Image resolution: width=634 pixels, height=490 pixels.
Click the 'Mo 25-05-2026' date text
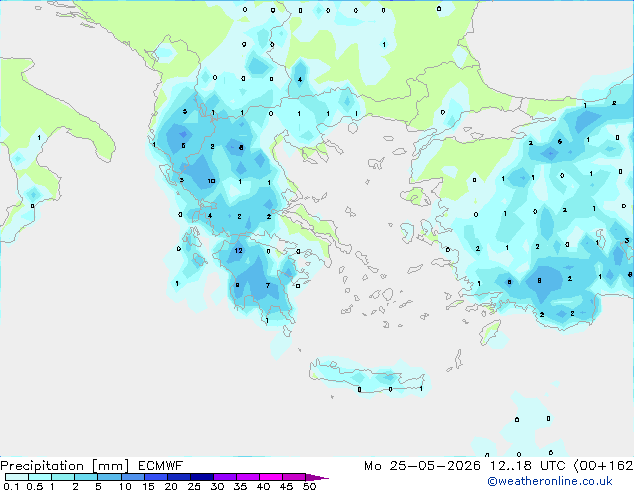pos(423,466)
